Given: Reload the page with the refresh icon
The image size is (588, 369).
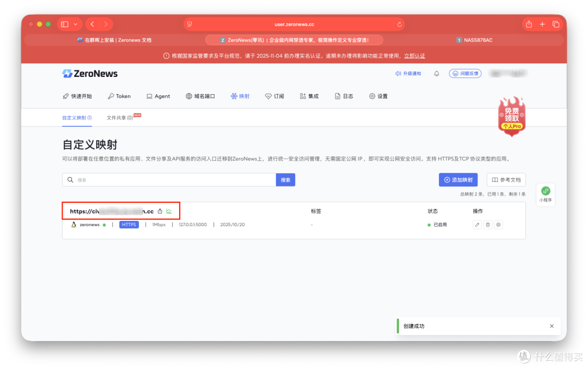Looking at the screenshot, I should (x=400, y=25).
